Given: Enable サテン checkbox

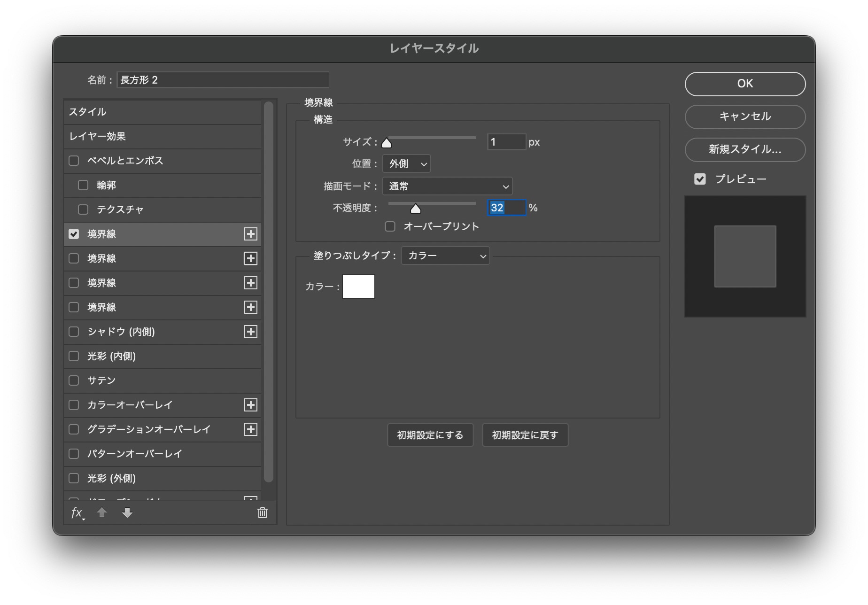Looking at the screenshot, I should [x=74, y=380].
